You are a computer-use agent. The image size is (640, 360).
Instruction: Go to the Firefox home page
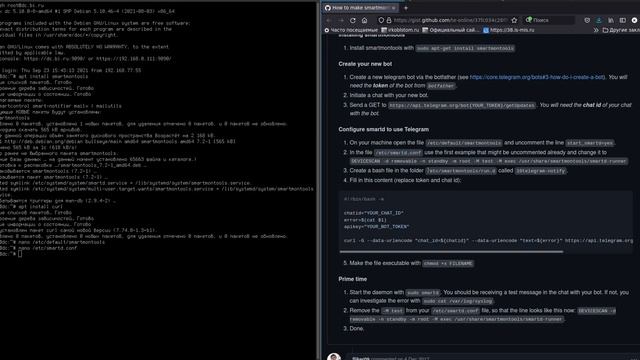point(364,20)
